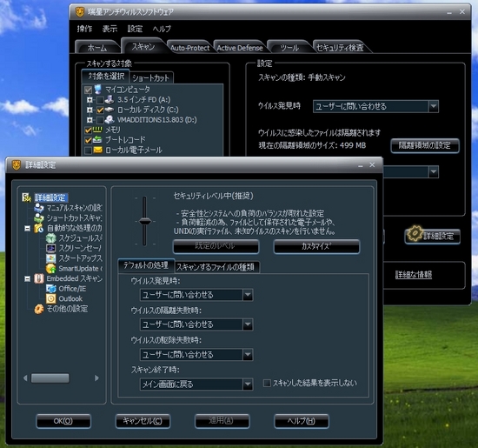Uncheck the メモリ checkbox

pyautogui.click(x=88, y=130)
